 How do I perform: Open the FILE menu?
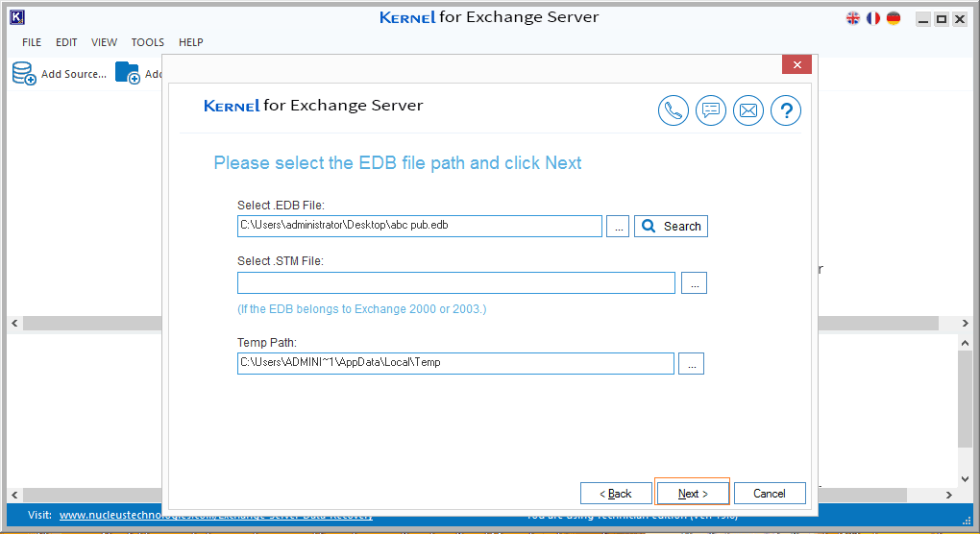(x=32, y=42)
